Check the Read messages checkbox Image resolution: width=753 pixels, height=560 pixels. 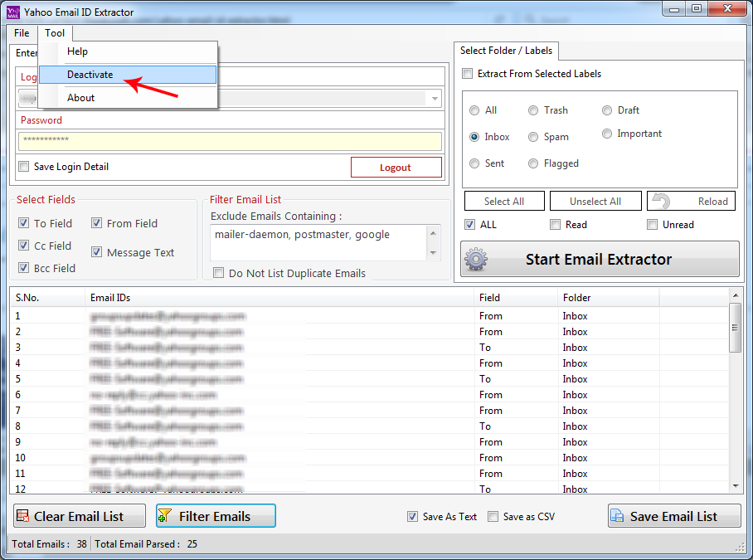tap(555, 224)
